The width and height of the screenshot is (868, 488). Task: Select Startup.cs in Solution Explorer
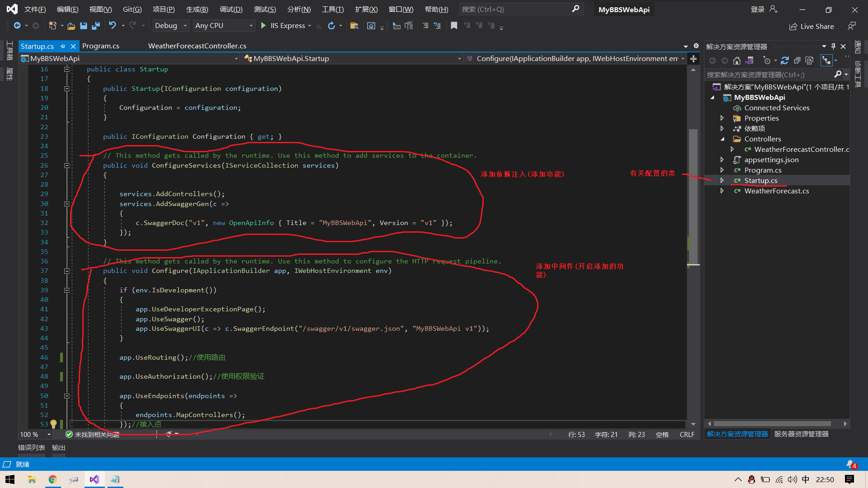pyautogui.click(x=761, y=180)
